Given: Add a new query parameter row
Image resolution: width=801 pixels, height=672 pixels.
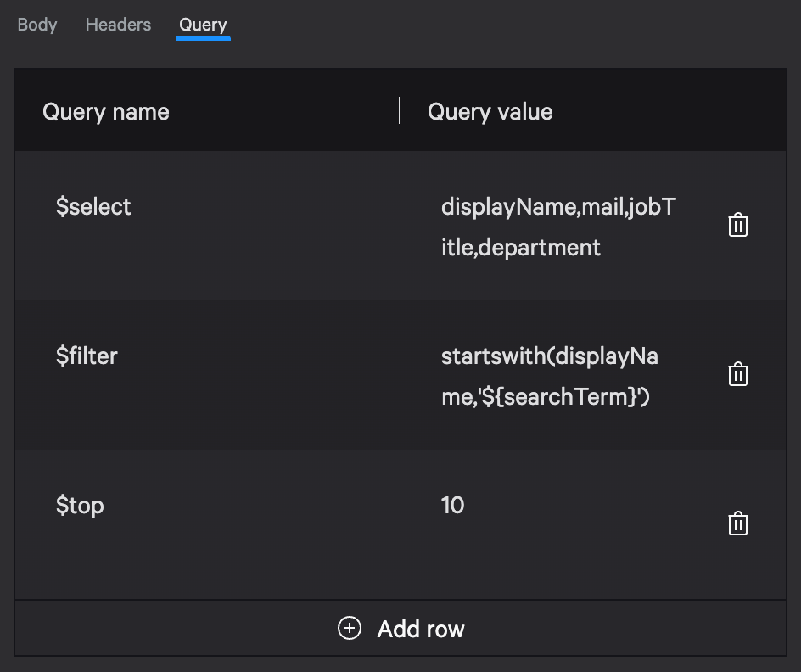Looking at the screenshot, I should click(x=400, y=629).
